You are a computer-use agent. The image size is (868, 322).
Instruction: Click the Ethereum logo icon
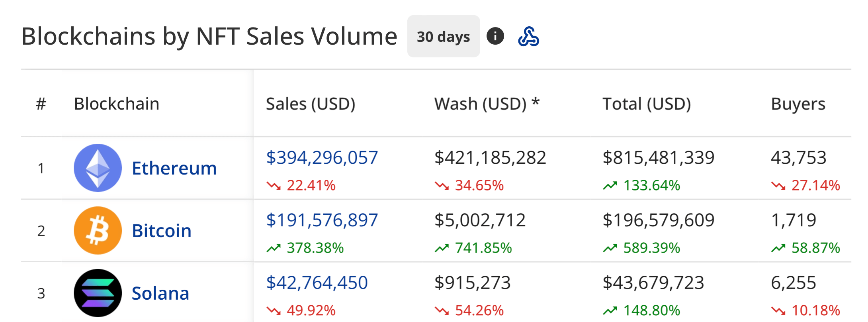point(98,168)
